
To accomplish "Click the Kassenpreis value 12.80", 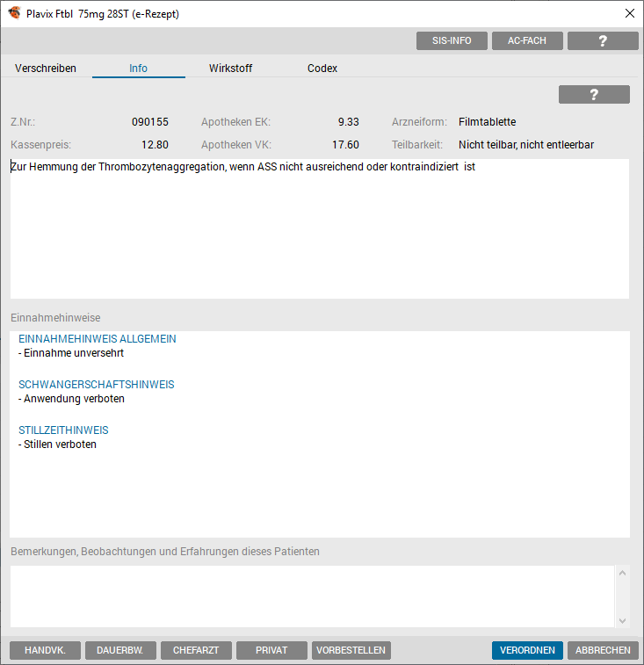I will click(x=155, y=145).
